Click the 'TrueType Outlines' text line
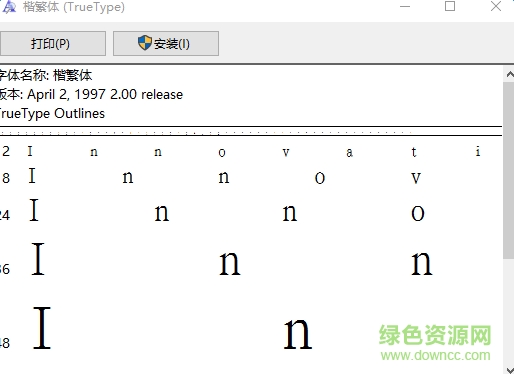This screenshot has width=514, height=374. tap(52, 114)
